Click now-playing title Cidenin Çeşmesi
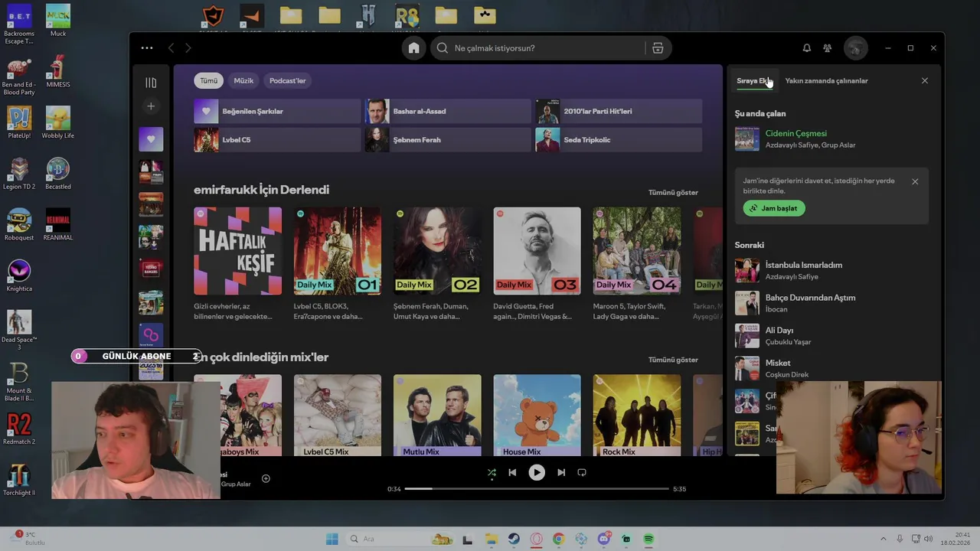980x551 pixels. 795,133
